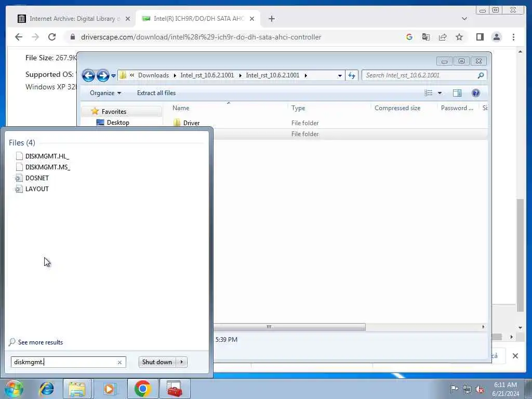Reload the driverscape page

(x=52, y=37)
